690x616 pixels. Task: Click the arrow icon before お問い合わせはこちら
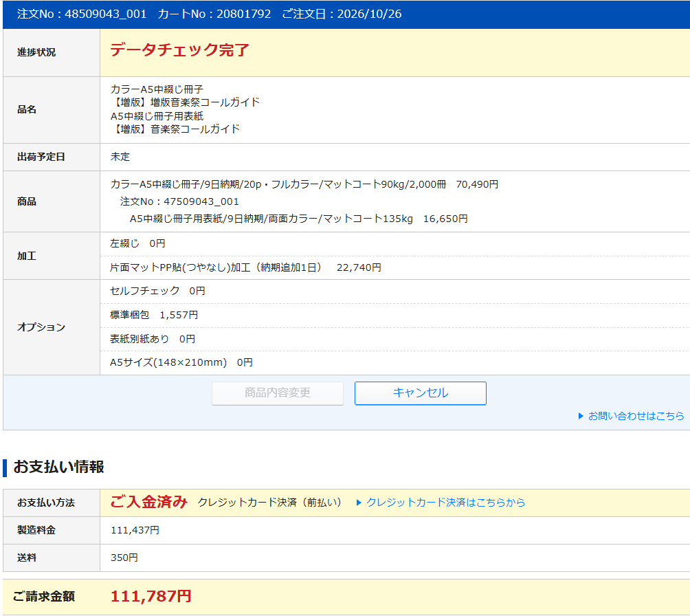click(x=581, y=416)
